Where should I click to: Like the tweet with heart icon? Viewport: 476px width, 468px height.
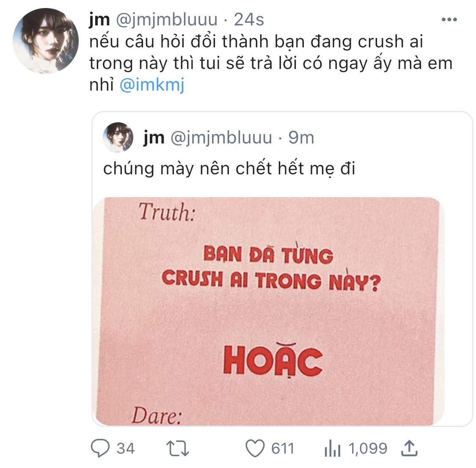[x=255, y=448]
